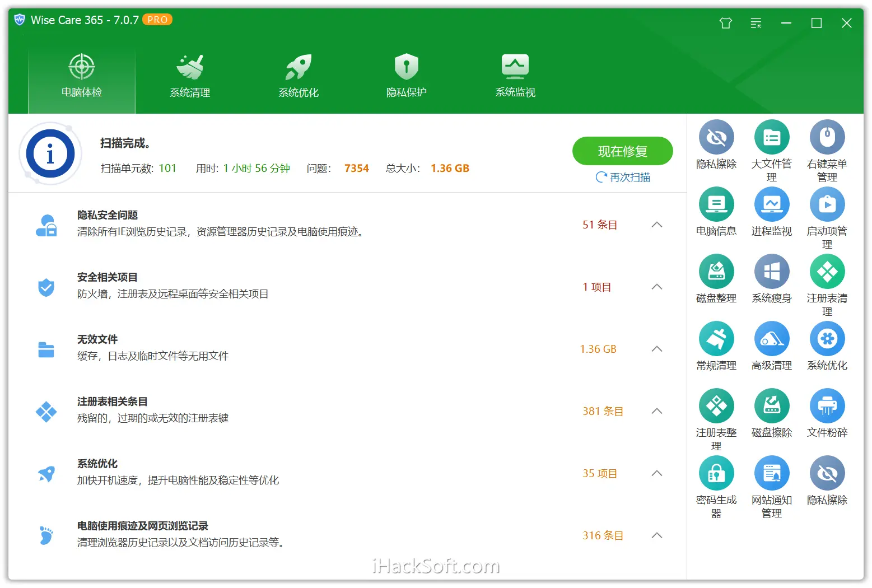
Task: Click the 381 条目 count
Action: 603,411
